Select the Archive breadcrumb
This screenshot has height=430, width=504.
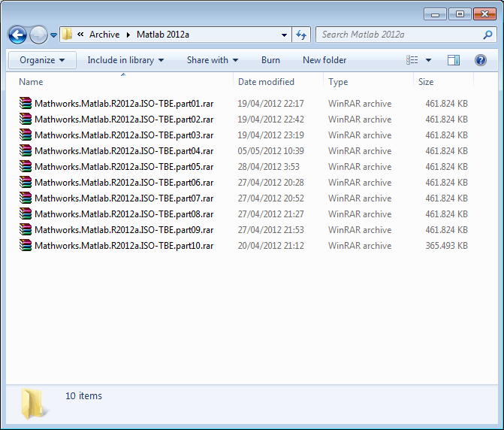tap(104, 35)
